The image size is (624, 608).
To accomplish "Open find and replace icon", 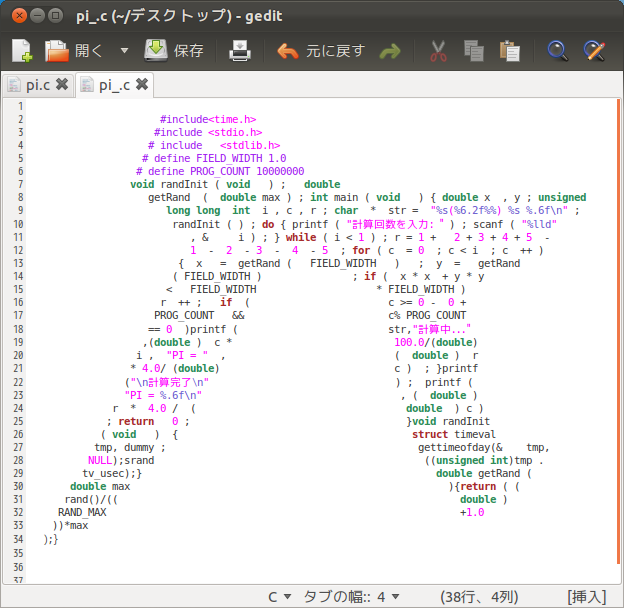I will 594,51.
